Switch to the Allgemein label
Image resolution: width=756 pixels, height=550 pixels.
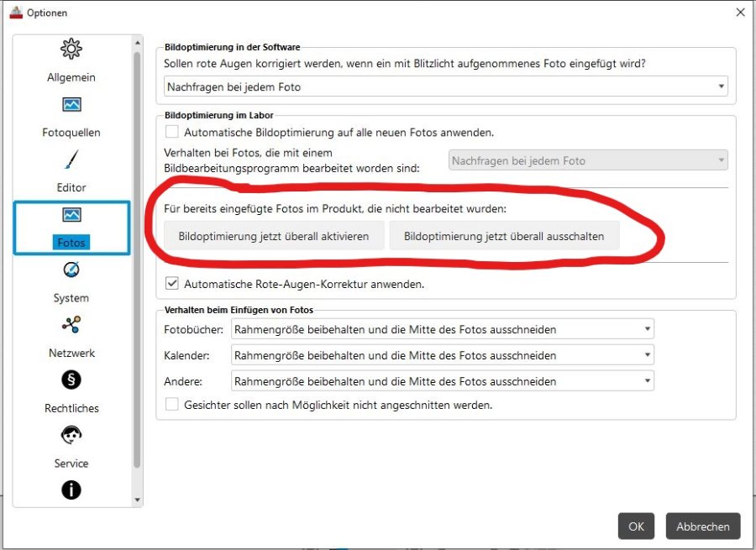point(71,77)
